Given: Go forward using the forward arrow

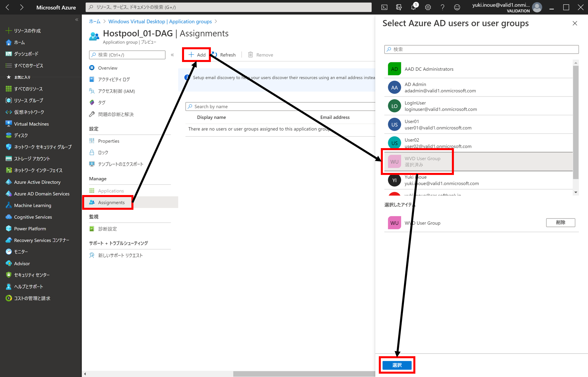Looking at the screenshot, I should tap(22, 7).
